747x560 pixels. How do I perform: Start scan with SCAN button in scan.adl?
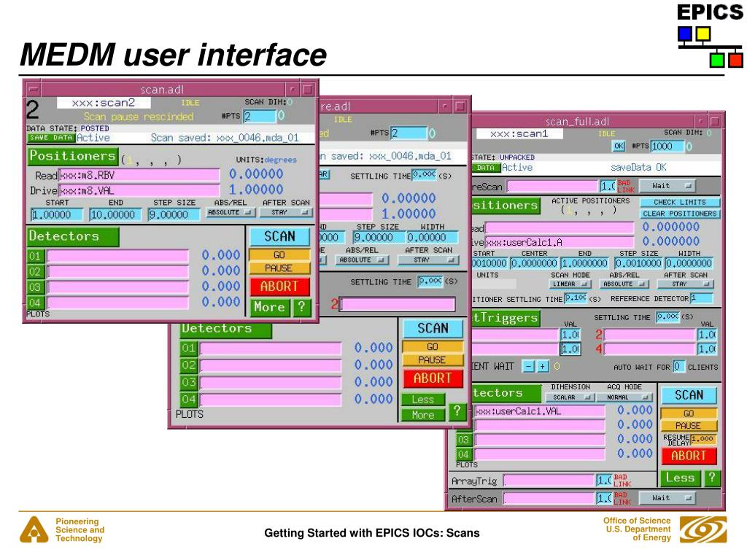click(279, 236)
